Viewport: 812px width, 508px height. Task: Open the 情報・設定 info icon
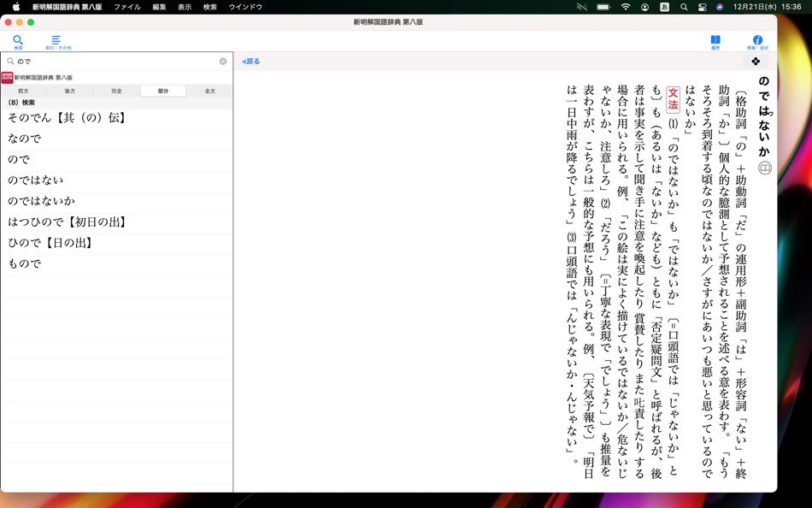pyautogui.click(x=757, y=41)
